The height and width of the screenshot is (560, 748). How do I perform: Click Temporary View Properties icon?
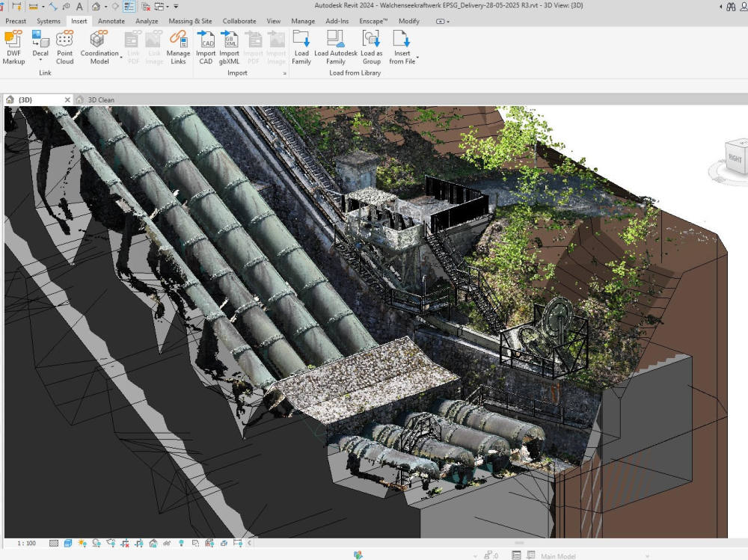coord(195,544)
